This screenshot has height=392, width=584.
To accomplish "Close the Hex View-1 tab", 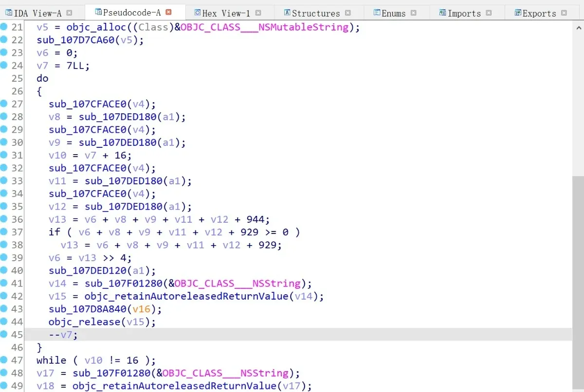I will (258, 13).
